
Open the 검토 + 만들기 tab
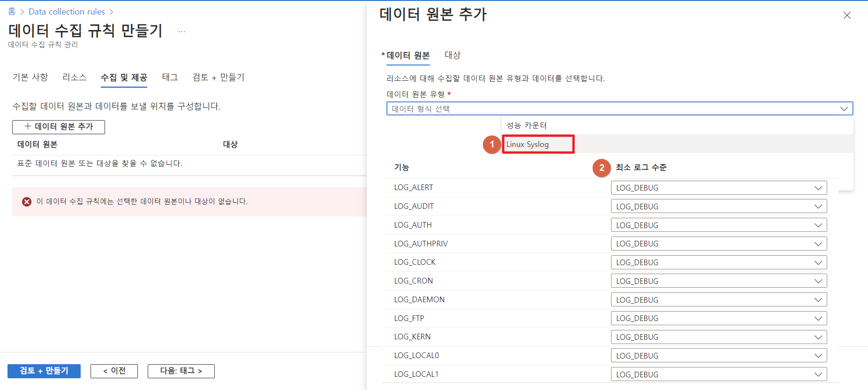pyautogui.click(x=218, y=77)
